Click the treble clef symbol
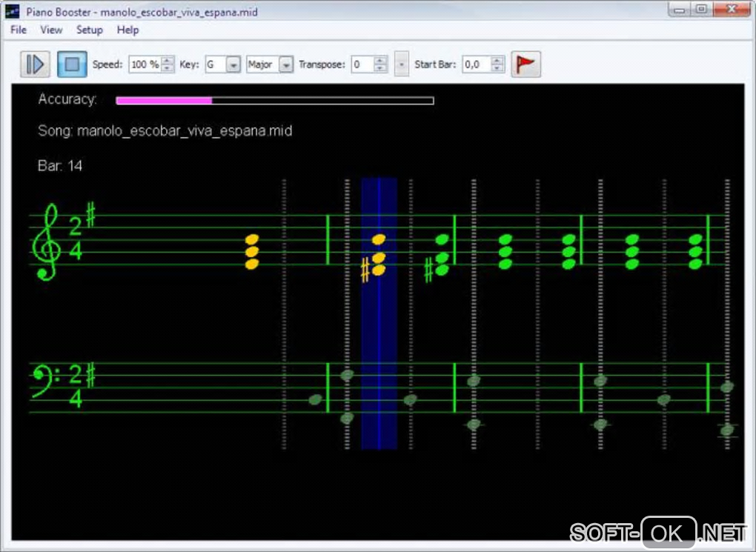This screenshot has width=756, height=552. (x=46, y=242)
